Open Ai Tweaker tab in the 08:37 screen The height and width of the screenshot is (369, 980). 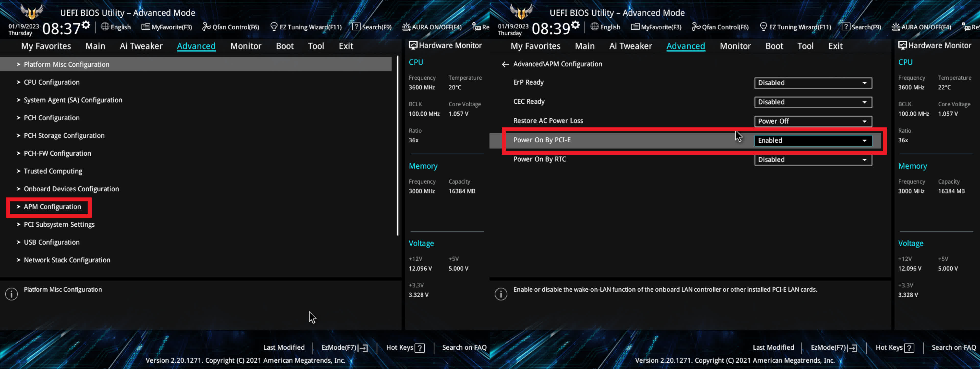[x=141, y=46]
